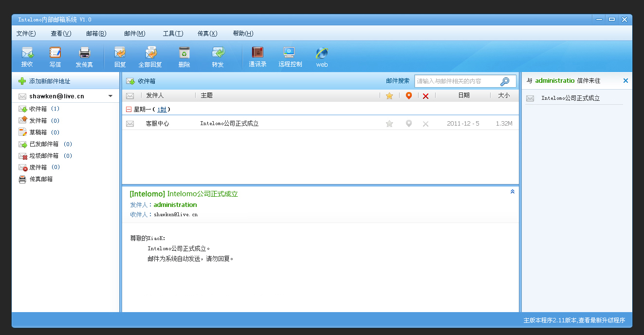Image resolution: width=644 pixels, height=335 pixels.
Task: Click the 1.32M size cell
Action: (504, 124)
